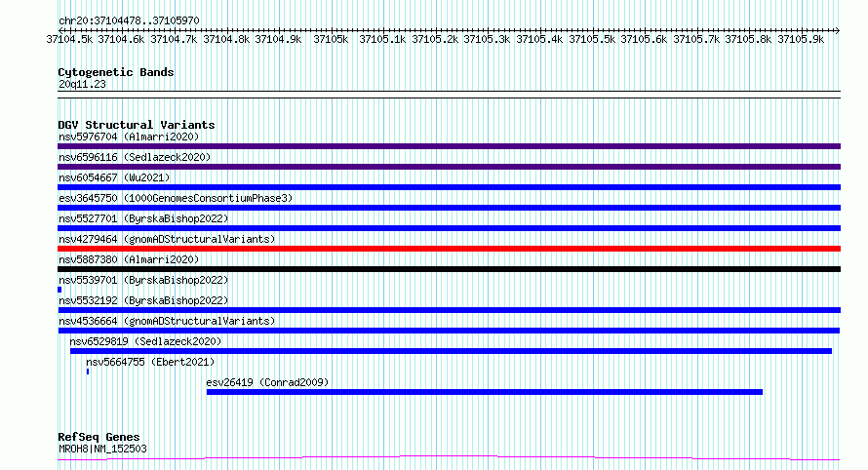Open variant nsv6596116 (Sedlazeck2020) label
Viewport: 868px width, 470px height.
135,157
